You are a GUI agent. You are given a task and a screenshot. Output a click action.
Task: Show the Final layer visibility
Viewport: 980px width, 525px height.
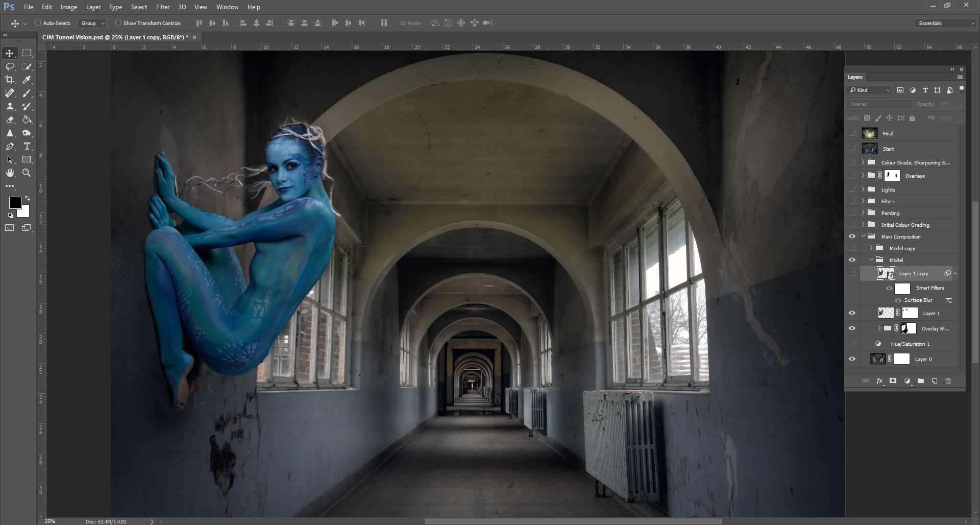point(852,133)
